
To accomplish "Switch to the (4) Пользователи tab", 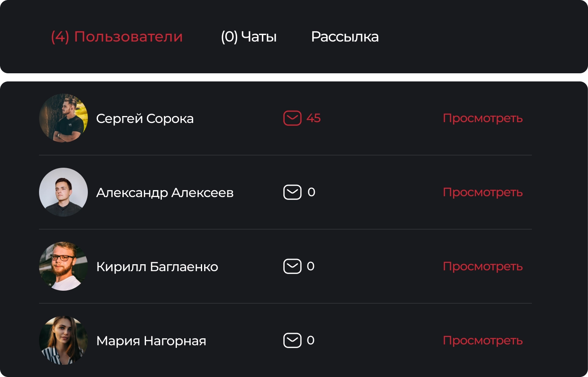I will 117,37.
